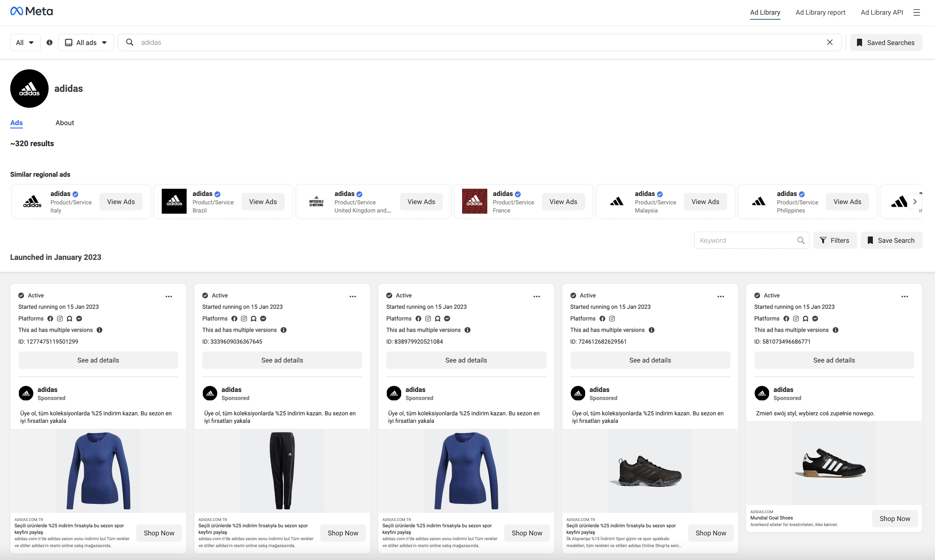Open the Ad Library report tab
Screen dimensions: 935x560
click(820, 12)
